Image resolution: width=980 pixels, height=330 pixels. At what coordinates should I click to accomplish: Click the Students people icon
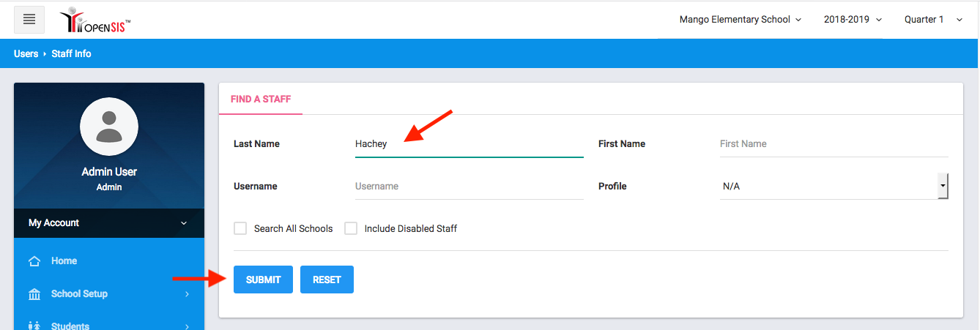tap(34, 326)
